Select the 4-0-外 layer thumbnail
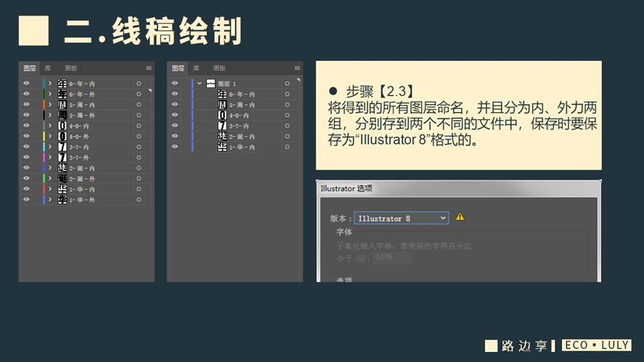644x362 pixels. (x=62, y=136)
